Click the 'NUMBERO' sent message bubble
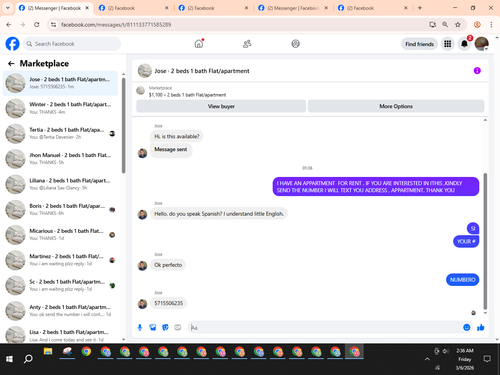The image size is (500, 375). [462, 279]
